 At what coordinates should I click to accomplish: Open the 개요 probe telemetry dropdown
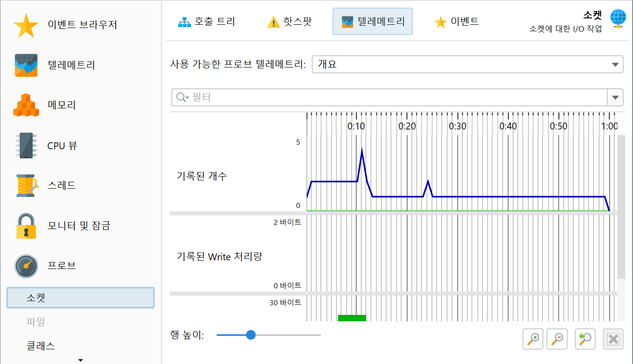coord(467,64)
